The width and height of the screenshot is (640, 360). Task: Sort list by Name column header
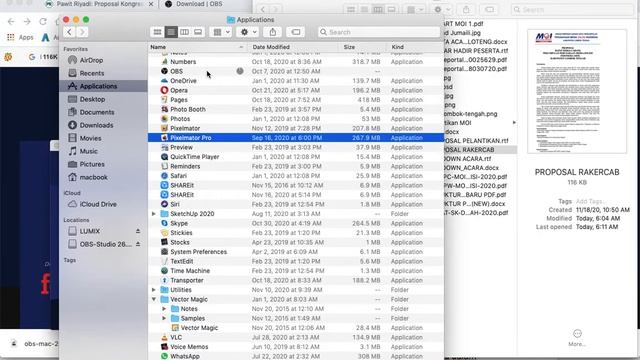[198, 47]
